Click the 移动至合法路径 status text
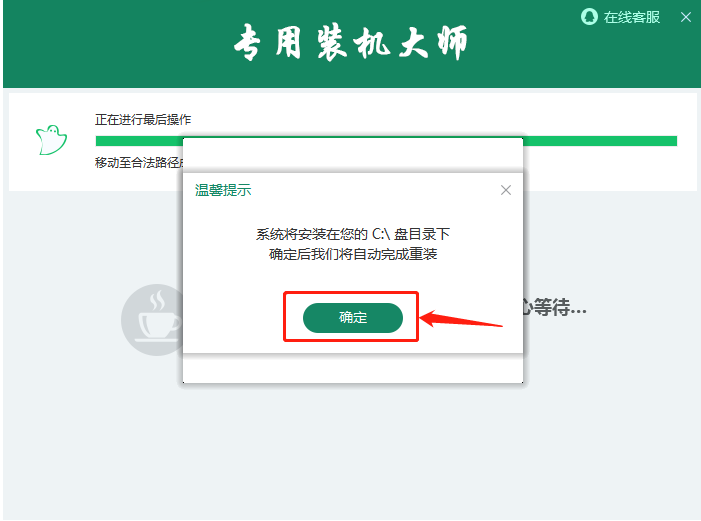 click(x=139, y=162)
